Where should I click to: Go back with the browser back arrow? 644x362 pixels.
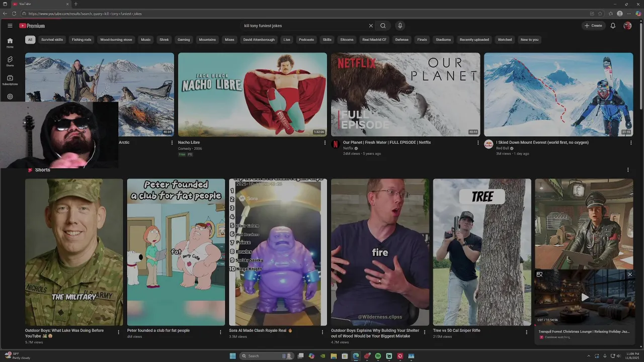(5, 14)
